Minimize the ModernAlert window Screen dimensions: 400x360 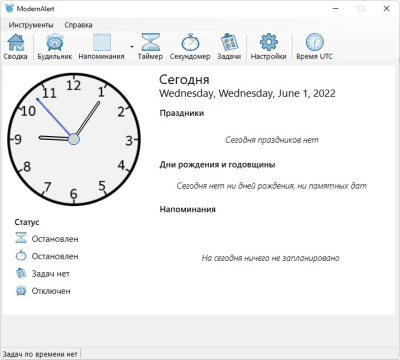336,9
